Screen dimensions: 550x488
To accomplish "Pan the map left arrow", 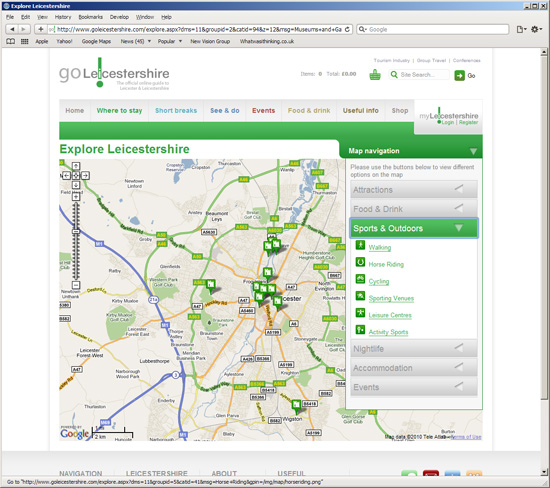I will [67, 175].
